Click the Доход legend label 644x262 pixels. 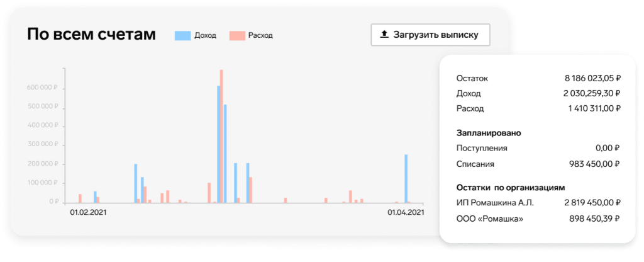pyautogui.click(x=206, y=35)
